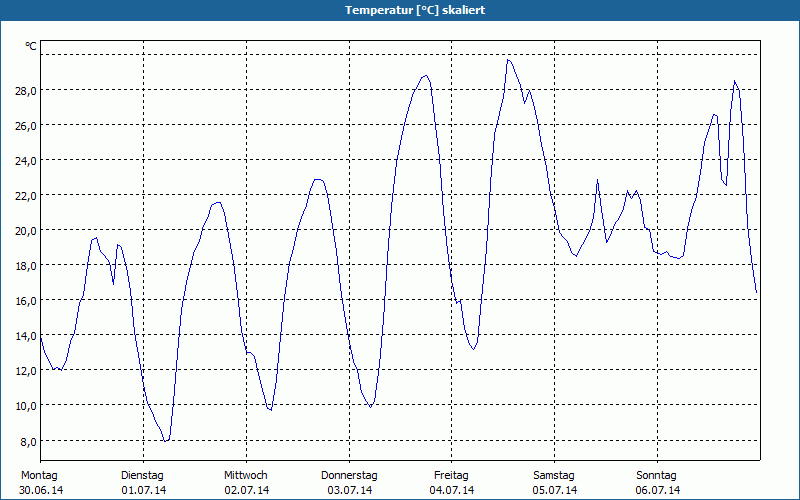Click the °C unit label on the axis
The width and height of the screenshot is (800, 500).
pos(31,46)
